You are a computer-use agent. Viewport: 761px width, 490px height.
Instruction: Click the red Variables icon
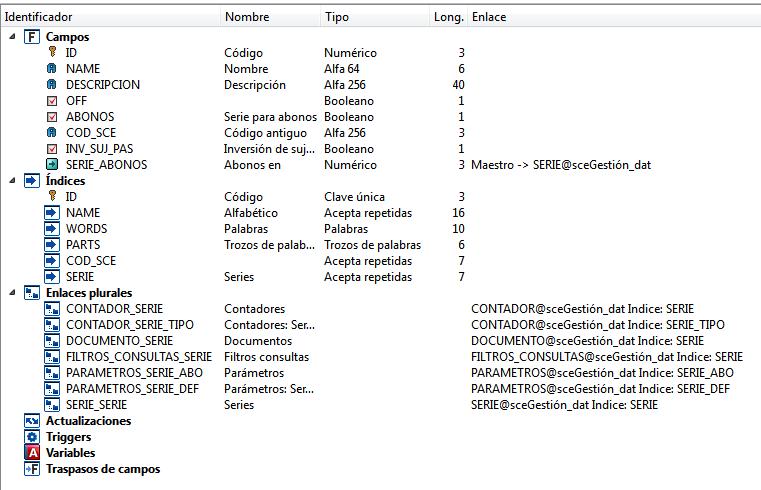point(31,453)
